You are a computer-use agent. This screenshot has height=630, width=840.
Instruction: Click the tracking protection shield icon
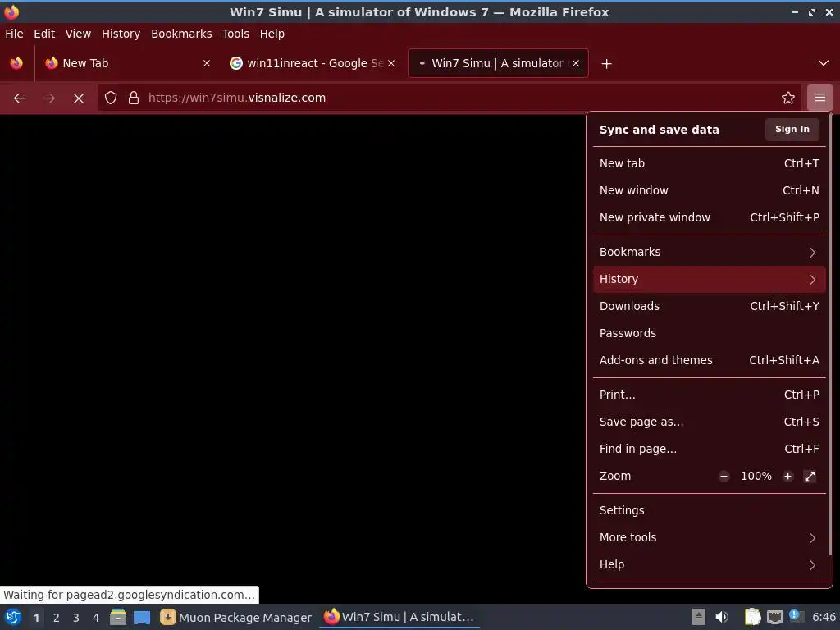coord(111,98)
